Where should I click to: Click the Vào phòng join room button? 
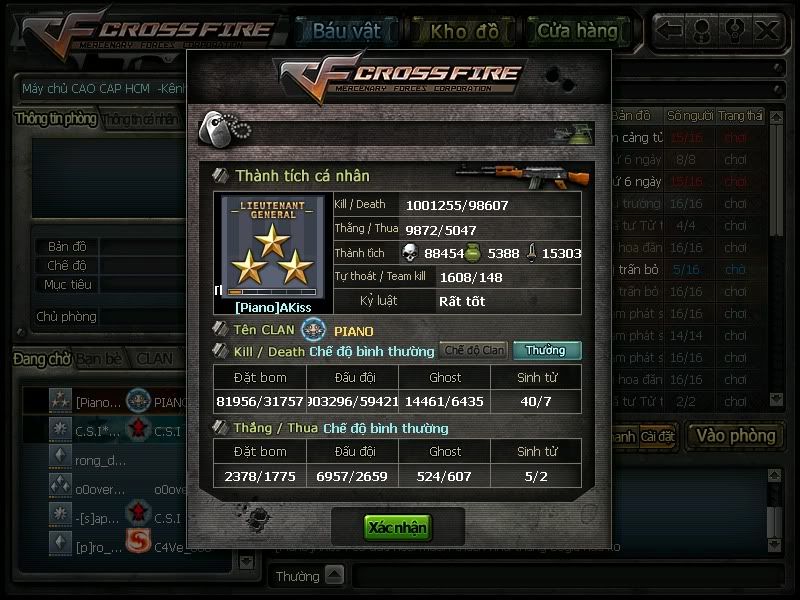[736, 436]
